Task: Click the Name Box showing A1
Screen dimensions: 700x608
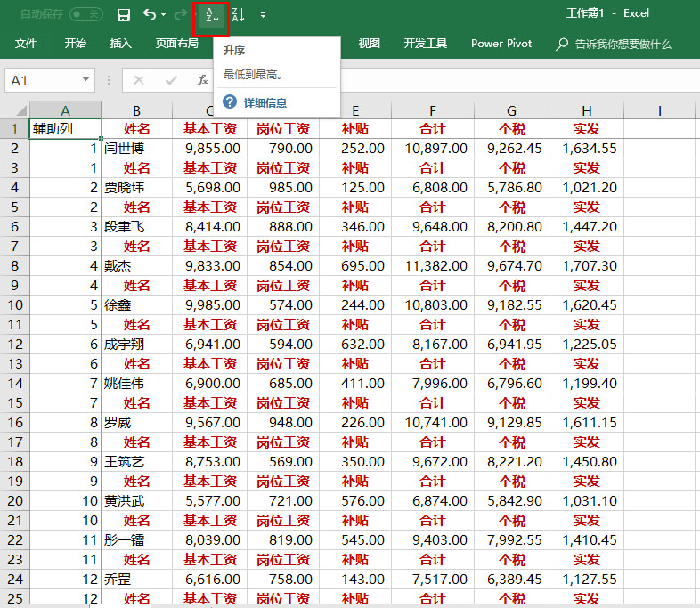Action: click(50, 80)
